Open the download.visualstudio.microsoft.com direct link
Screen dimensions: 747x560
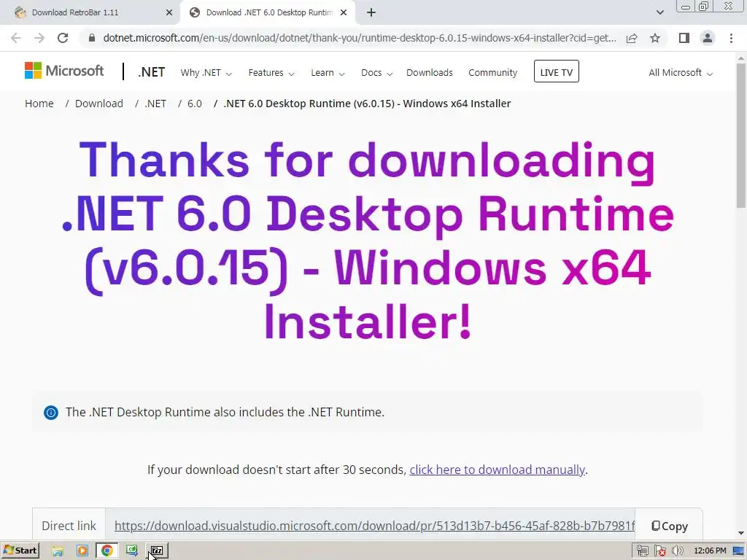(374, 526)
